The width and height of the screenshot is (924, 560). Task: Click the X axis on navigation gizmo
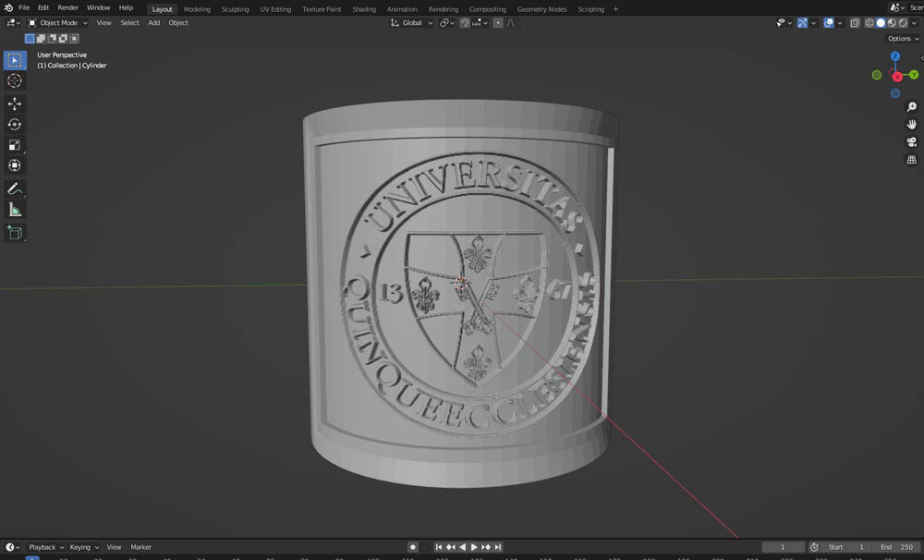[x=897, y=77]
